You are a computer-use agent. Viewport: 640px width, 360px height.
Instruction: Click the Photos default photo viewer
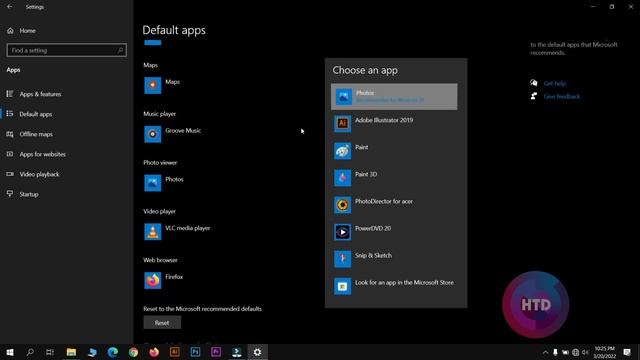164,183
